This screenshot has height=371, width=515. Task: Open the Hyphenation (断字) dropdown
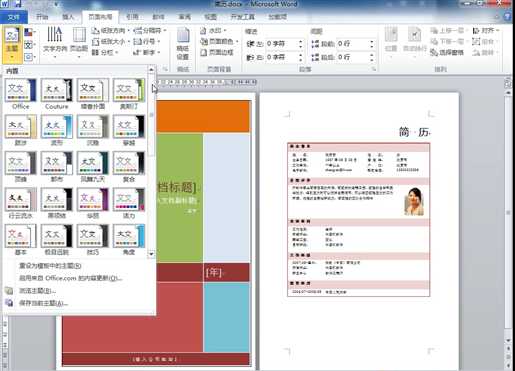146,52
